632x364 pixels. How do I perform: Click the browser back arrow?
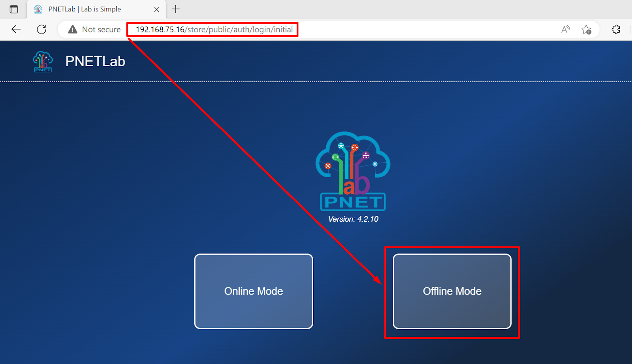[x=16, y=29]
